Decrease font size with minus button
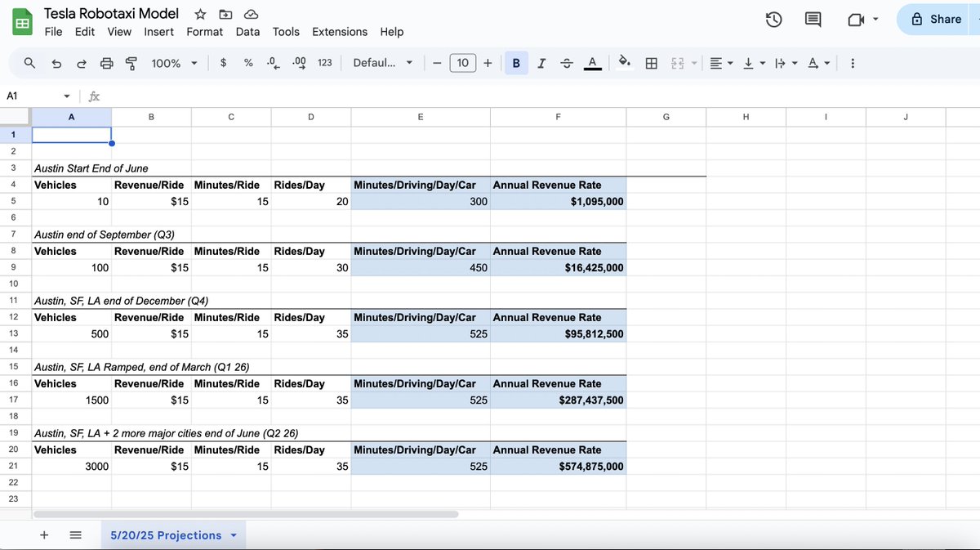 click(437, 63)
